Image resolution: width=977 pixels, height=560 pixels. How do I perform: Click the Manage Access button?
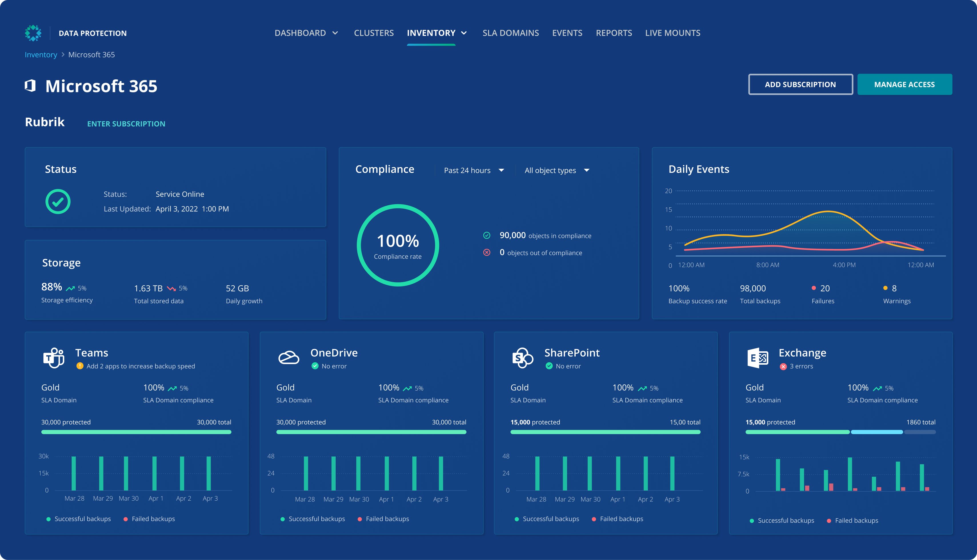[904, 84]
